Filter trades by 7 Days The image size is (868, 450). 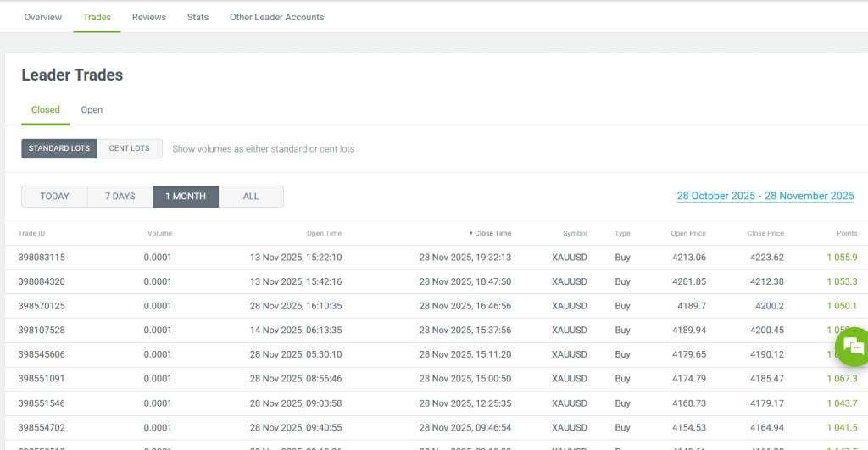click(120, 197)
